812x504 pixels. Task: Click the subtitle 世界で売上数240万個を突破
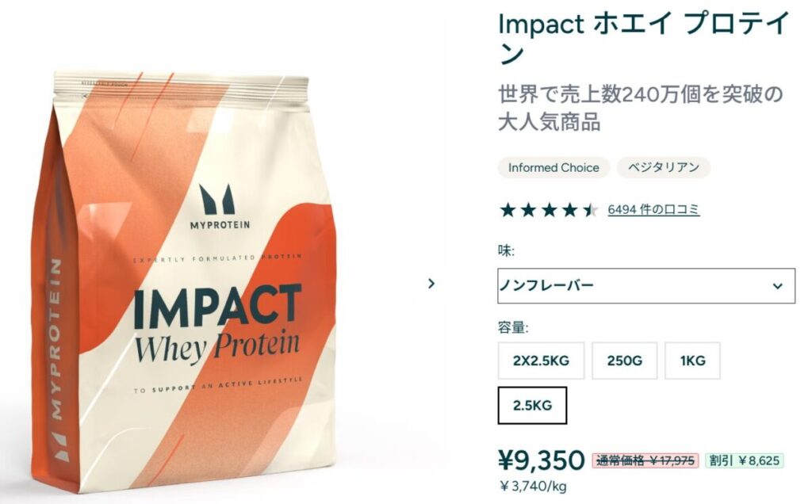pyautogui.click(x=630, y=94)
